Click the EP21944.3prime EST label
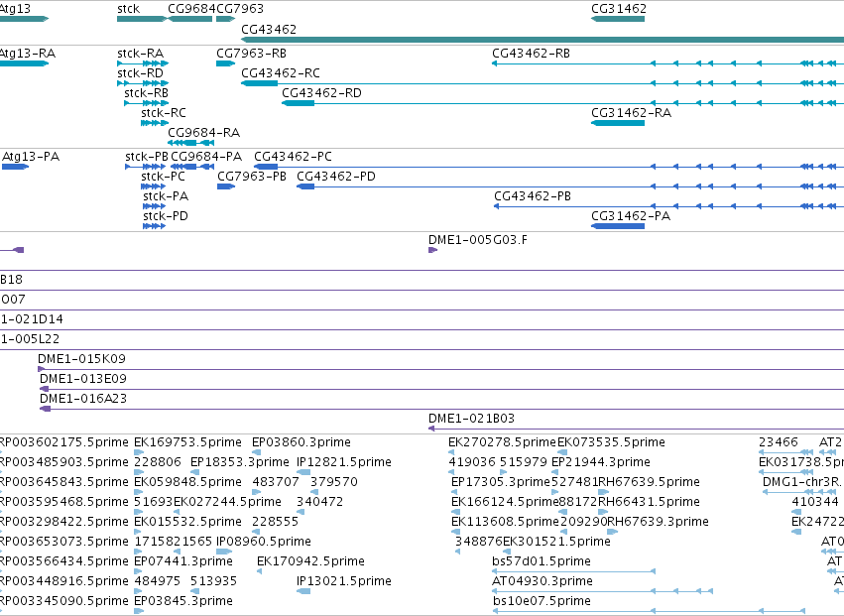This screenshot has height=616, width=844. tap(601, 462)
